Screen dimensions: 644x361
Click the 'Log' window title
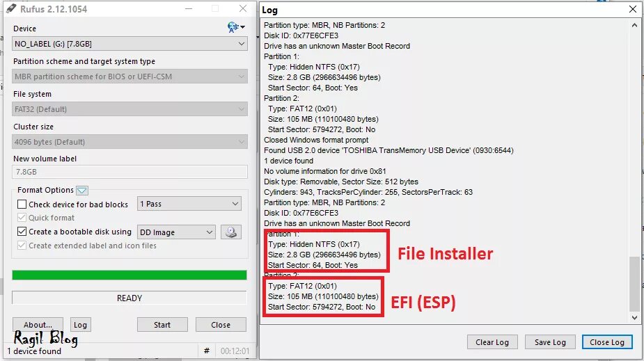pos(269,10)
